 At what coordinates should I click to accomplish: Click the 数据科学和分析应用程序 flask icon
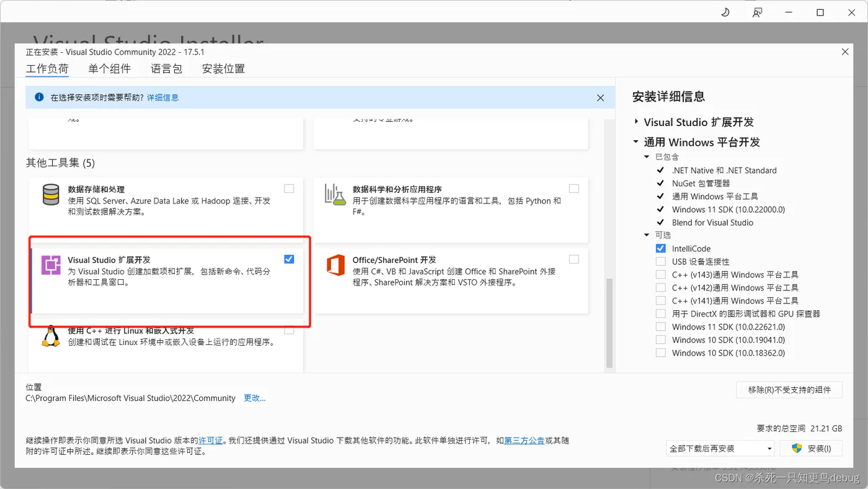coord(335,195)
